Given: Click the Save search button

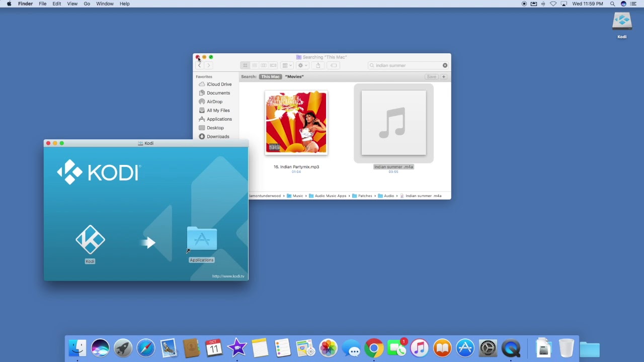Looking at the screenshot, I should pos(431,76).
